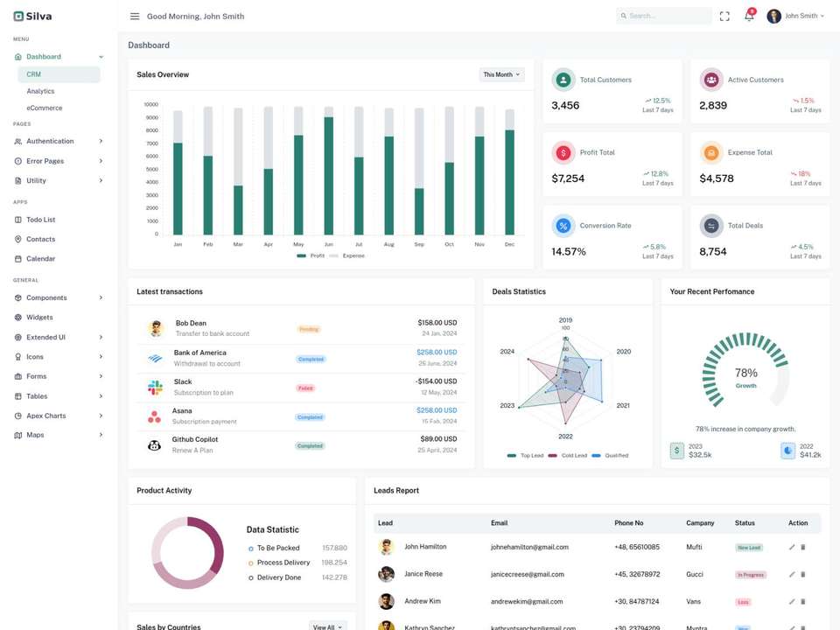Toggle the hamburger sidebar menu
The image size is (840, 630).
(135, 16)
